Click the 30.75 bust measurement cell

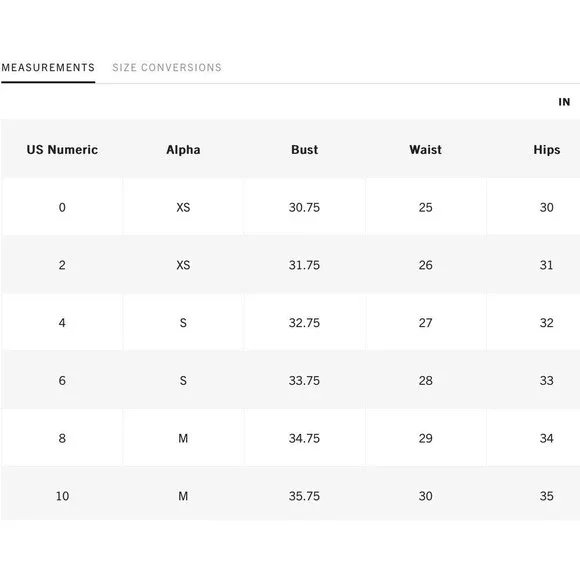[304, 207]
